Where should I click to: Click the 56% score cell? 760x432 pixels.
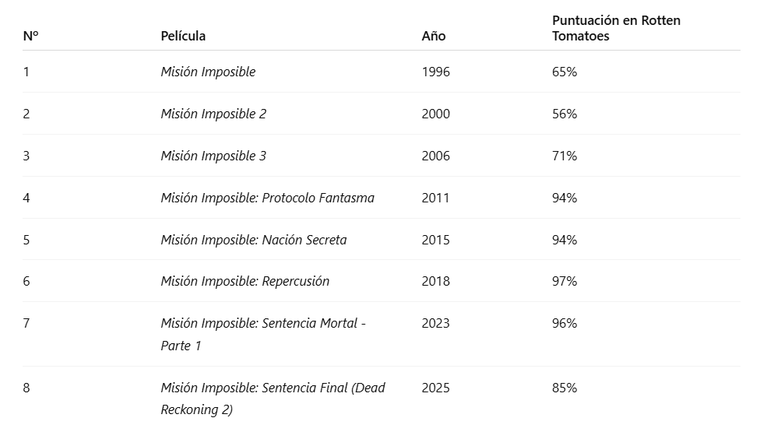tap(564, 114)
